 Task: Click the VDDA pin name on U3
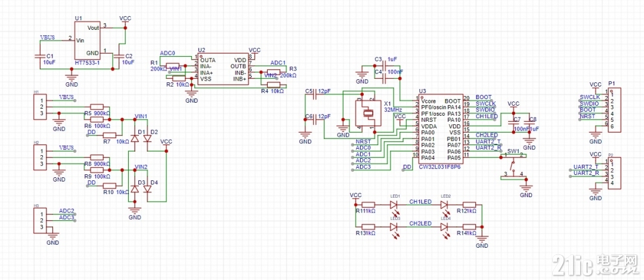(x=429, y=126)
